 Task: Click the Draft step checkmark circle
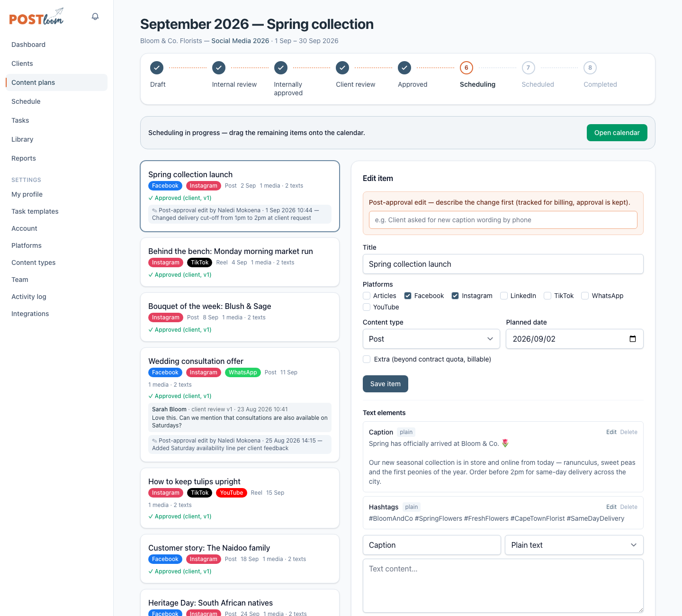(157, 68)
